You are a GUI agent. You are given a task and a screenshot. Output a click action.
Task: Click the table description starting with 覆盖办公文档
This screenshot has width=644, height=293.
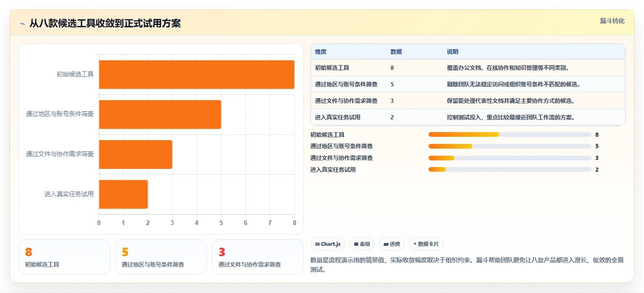[508, 68]
